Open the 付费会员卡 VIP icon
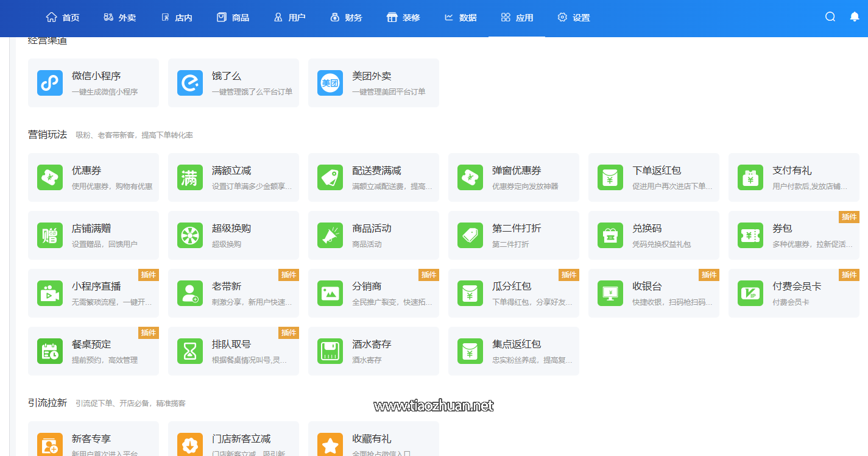Viewport: 868px width, 456px height. pyautogui.click(x=750, y=293)
